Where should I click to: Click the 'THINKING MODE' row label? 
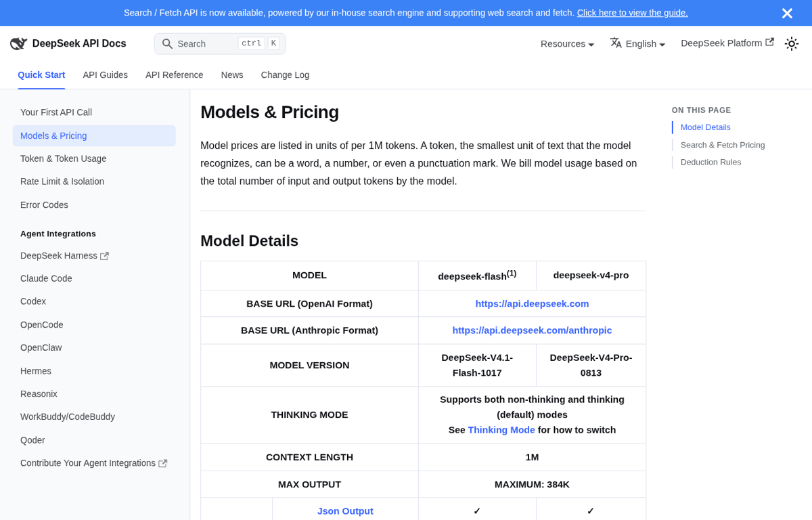[x=309, y=414]
